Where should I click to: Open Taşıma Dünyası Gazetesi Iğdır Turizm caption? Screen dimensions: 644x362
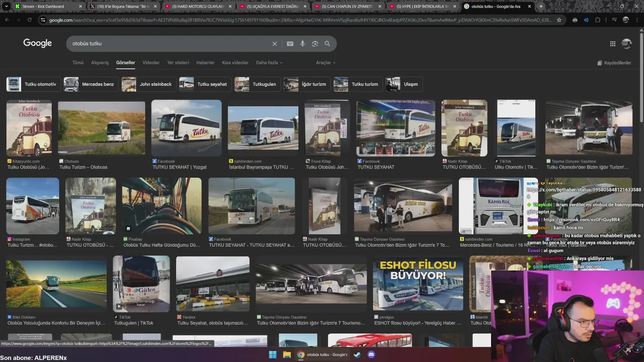coord(588,167)
